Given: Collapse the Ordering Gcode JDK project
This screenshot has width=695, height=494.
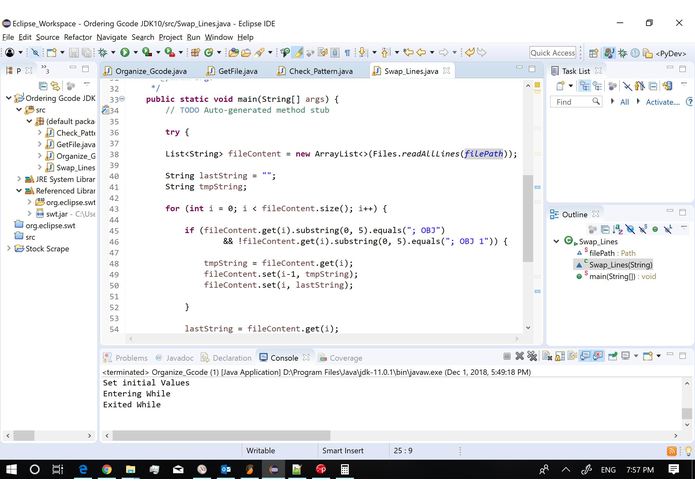Looking at the screenshot, I should coord(8,98).
